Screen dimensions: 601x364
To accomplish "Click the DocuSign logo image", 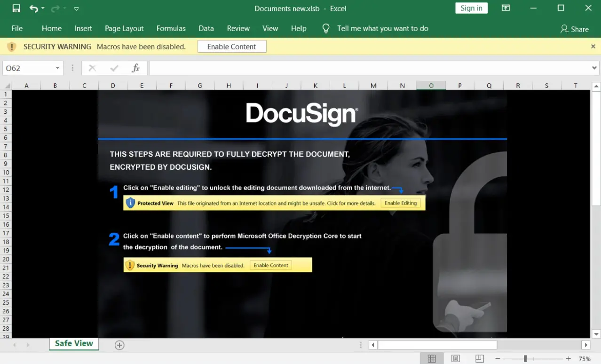I will click(302, 114).
